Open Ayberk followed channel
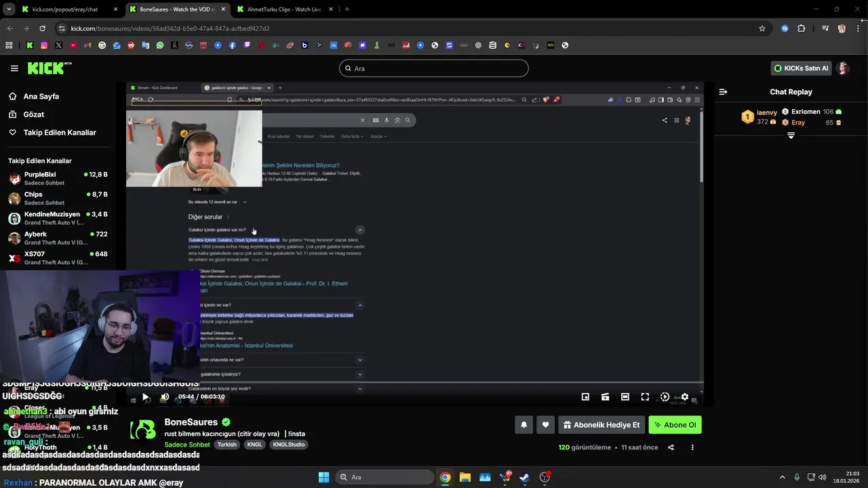The width and height of the screenshot is (868, 488). coord(58,238)
